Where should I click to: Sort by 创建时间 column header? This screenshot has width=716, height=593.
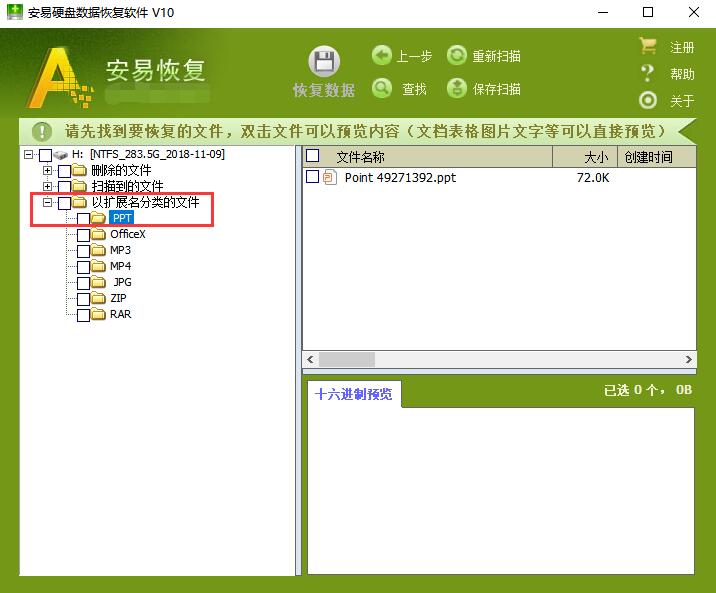coord(657,157)
